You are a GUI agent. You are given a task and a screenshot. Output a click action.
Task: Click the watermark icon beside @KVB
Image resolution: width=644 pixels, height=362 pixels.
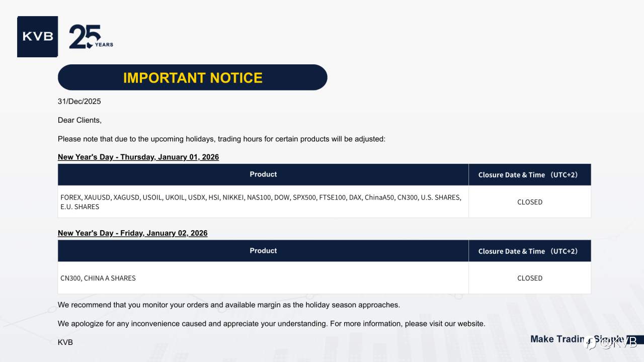590,343
